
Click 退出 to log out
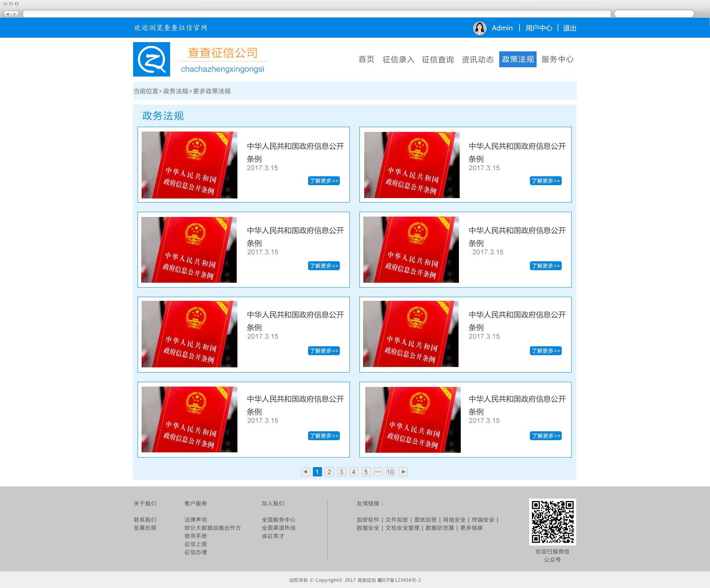569,28
